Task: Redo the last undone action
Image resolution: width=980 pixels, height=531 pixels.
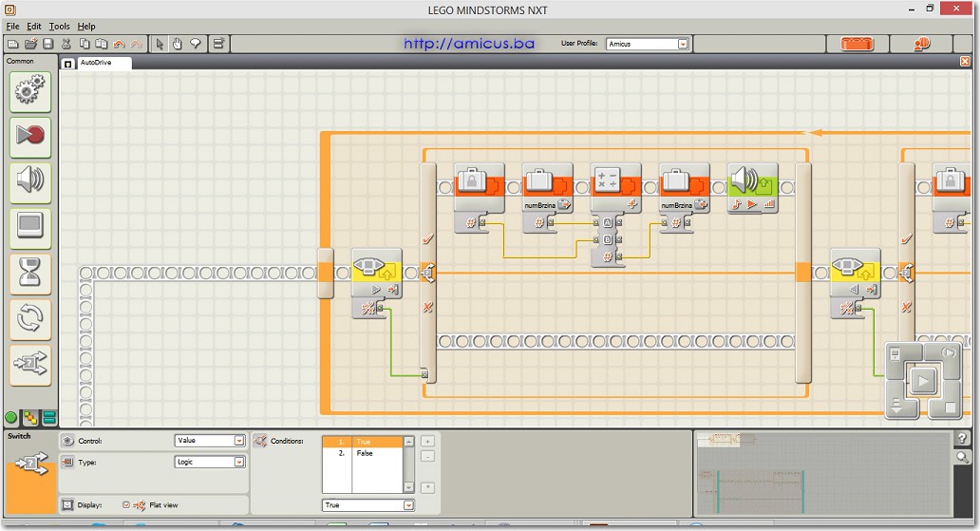Action: tap(136, 44)
